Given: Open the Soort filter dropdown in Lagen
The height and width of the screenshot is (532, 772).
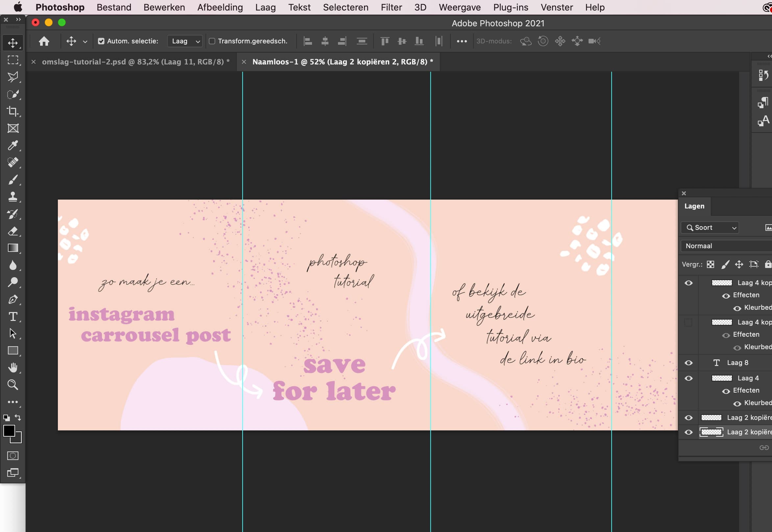Looking at the screenshot, I should (x=710, y=227).
